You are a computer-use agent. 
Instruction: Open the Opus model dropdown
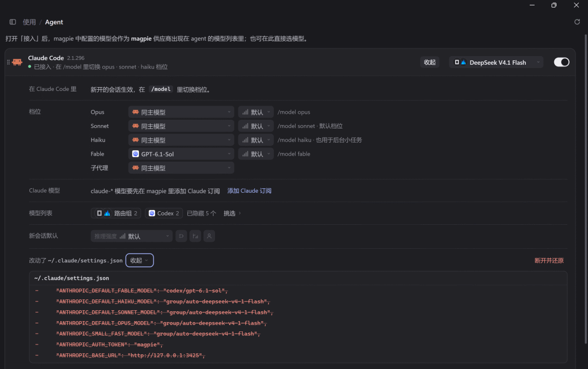[181, 112]
